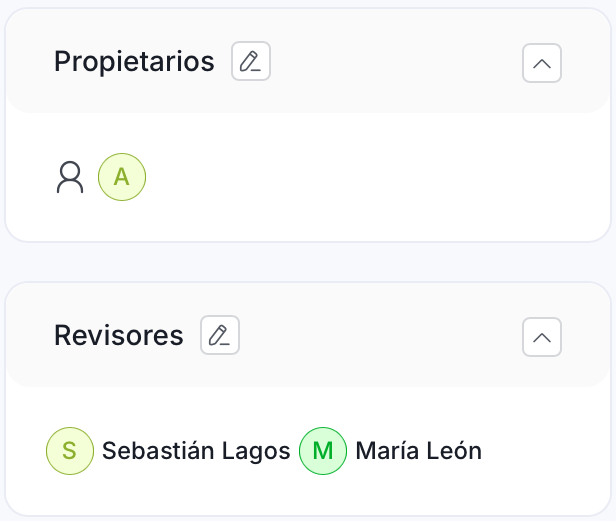Collapse the Revisores section
Viewport: 616px width, 521px height.
coord(541,337)
